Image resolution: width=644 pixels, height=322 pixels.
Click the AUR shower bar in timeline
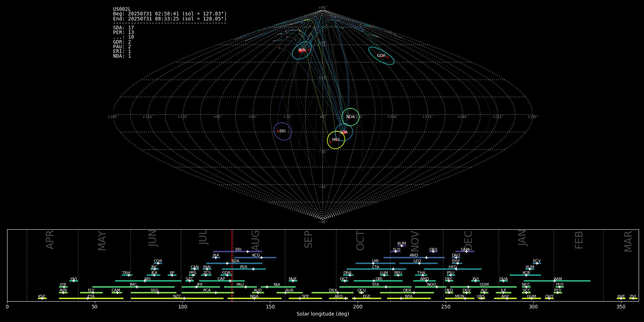coord(289,293)
